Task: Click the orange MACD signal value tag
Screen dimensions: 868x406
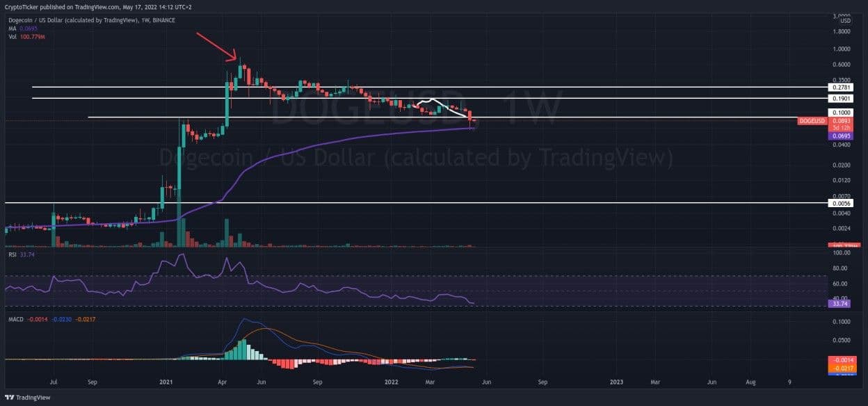Action: coord(842,368)
